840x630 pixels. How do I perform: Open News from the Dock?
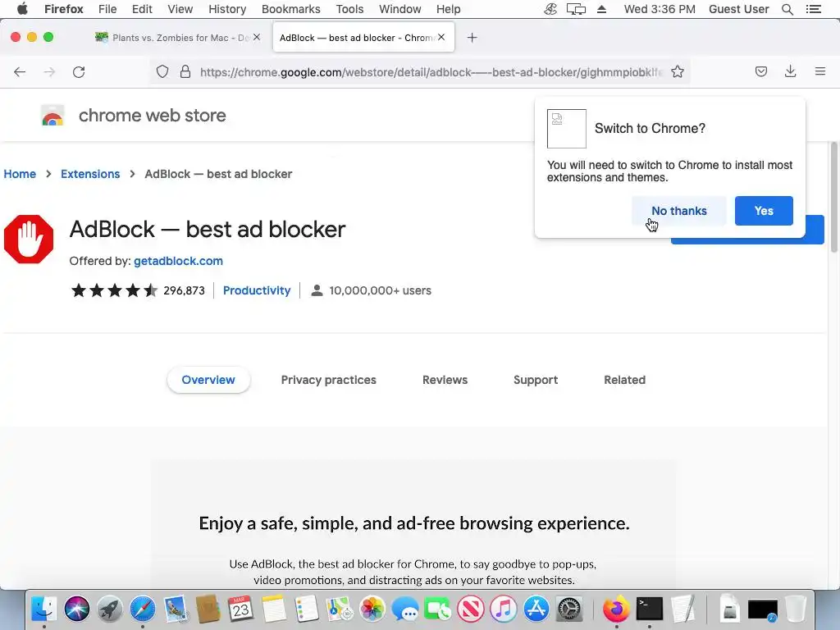[x=470, y=609]
